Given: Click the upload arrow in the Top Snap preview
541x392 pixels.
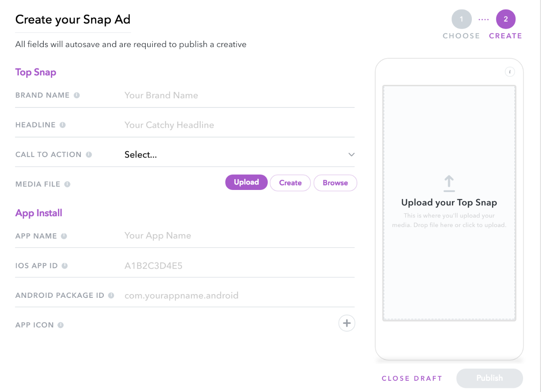Looking at the screenshot, I should click(x=449, y=184).
